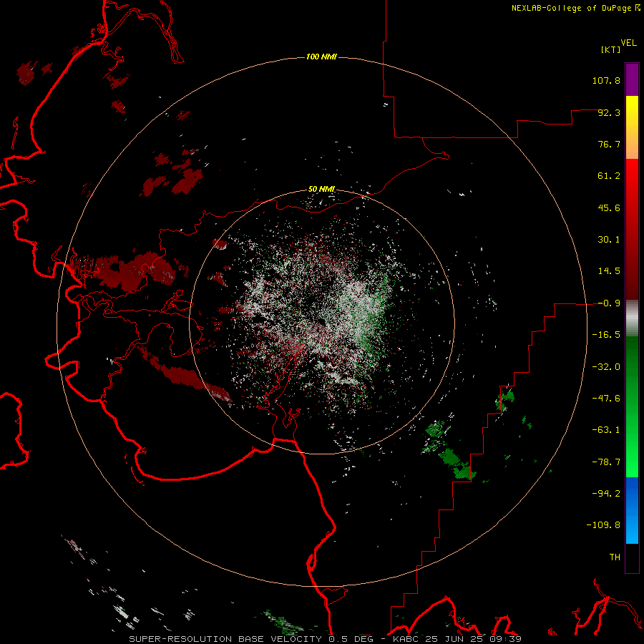644x644 pixels.
Task: Click the NEXLAB-College of DuPage watermark text
Action: pyautogui.click(x=576, y=8)
